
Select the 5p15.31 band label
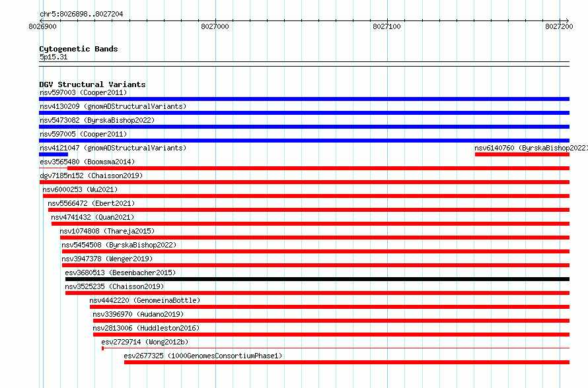[x=54, y=57]
